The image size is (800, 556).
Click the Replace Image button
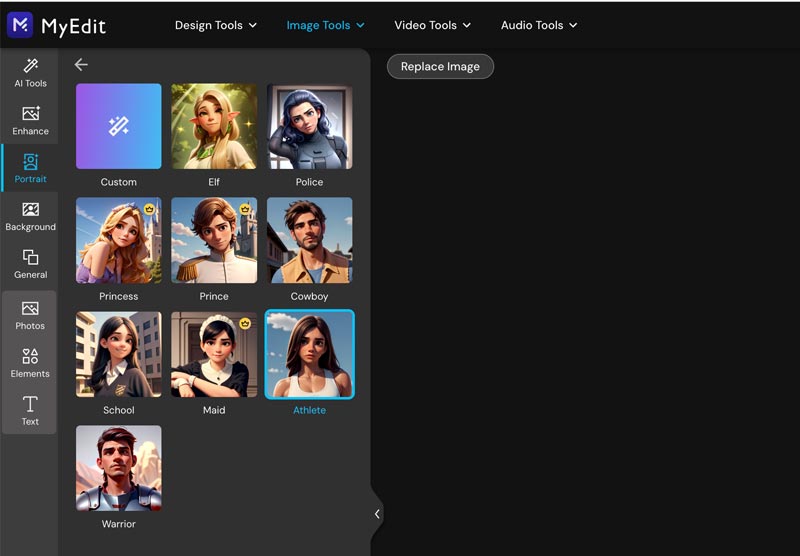pyautogui.click(x=440, y=66)
